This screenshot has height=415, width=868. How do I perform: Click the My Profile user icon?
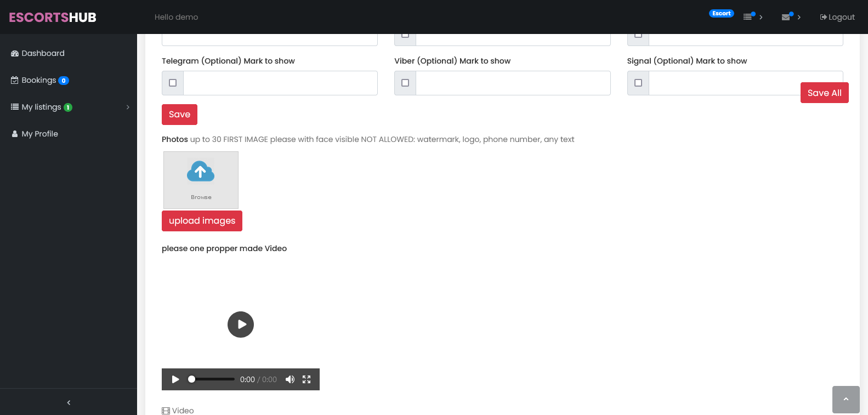coord(15,134)
